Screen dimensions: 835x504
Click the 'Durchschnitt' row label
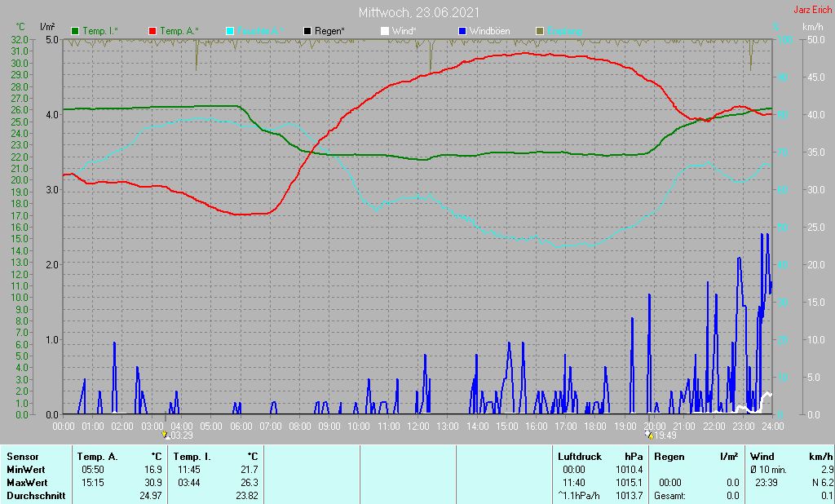[x=36, y=496]
